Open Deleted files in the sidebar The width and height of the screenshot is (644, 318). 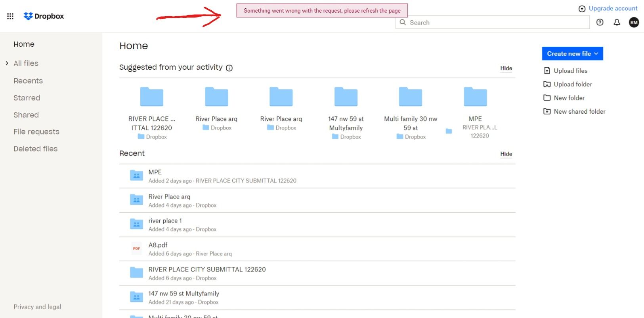coord(36,149)
